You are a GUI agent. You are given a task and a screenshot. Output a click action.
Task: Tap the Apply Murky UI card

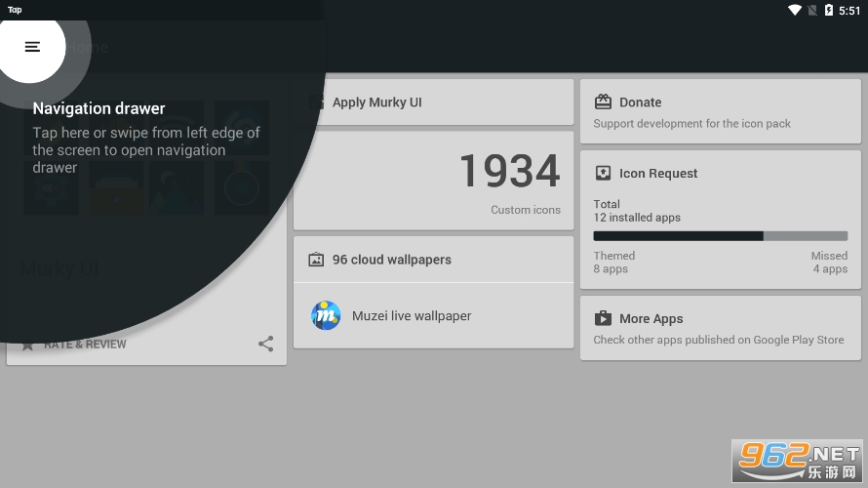tap(433, 102)
